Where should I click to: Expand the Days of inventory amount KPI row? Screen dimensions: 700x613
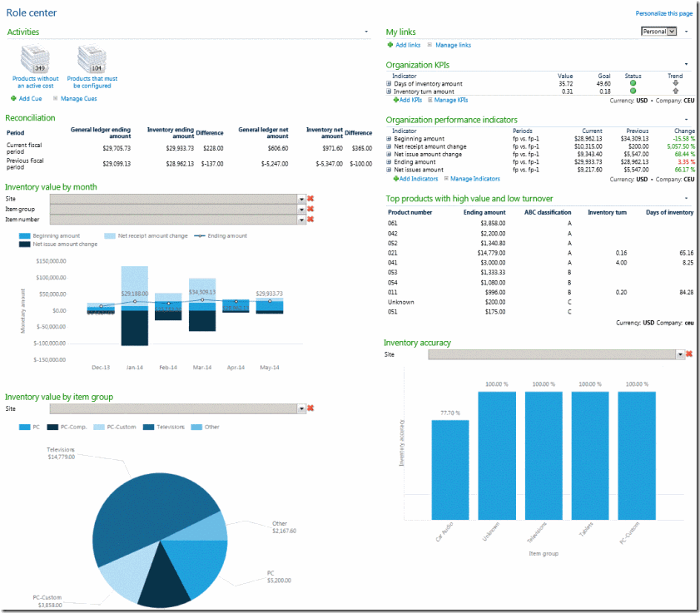389,84
